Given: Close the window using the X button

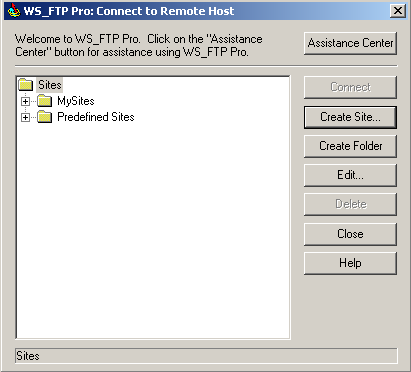Looking at the screenshot, I should click(398, 11).
